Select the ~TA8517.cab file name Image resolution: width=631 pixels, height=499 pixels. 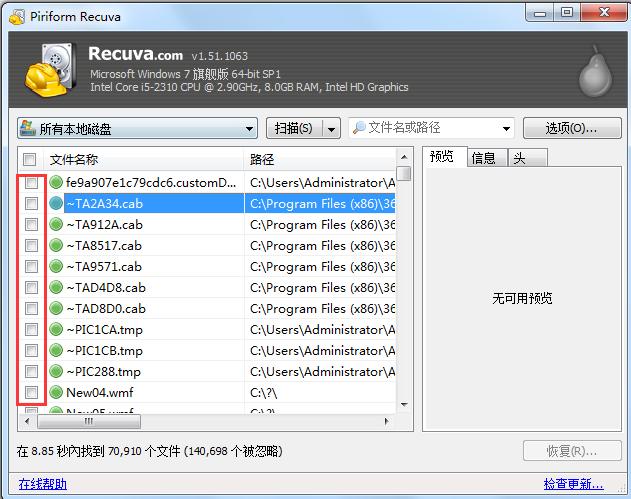pos(104,245)
